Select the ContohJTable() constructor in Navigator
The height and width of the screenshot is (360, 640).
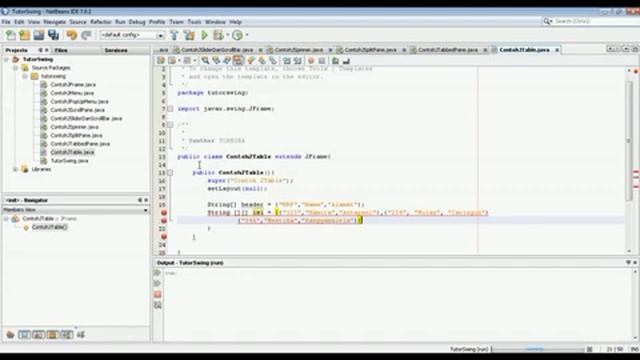click(49, 227)
